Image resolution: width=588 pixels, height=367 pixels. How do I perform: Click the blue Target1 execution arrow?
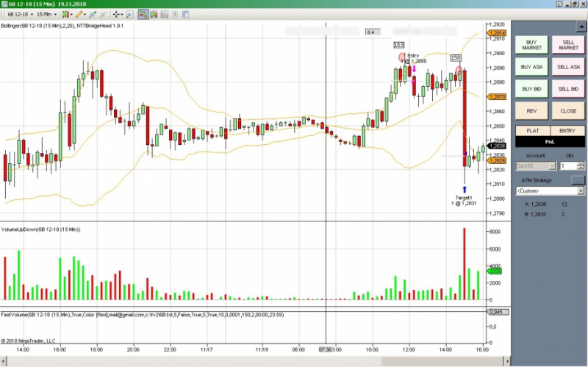pos(465,190)
